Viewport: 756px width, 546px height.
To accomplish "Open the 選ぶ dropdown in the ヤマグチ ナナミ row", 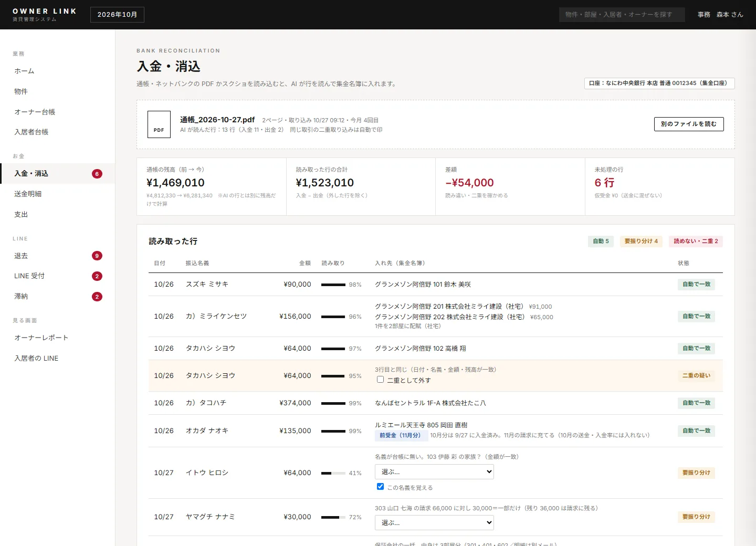I will (434, 522).
